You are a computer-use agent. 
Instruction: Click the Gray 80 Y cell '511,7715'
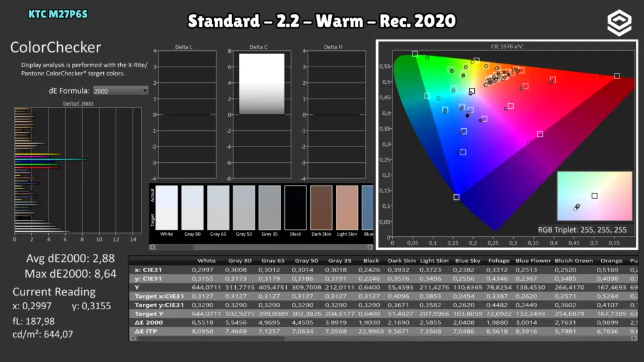click(240, 287)
